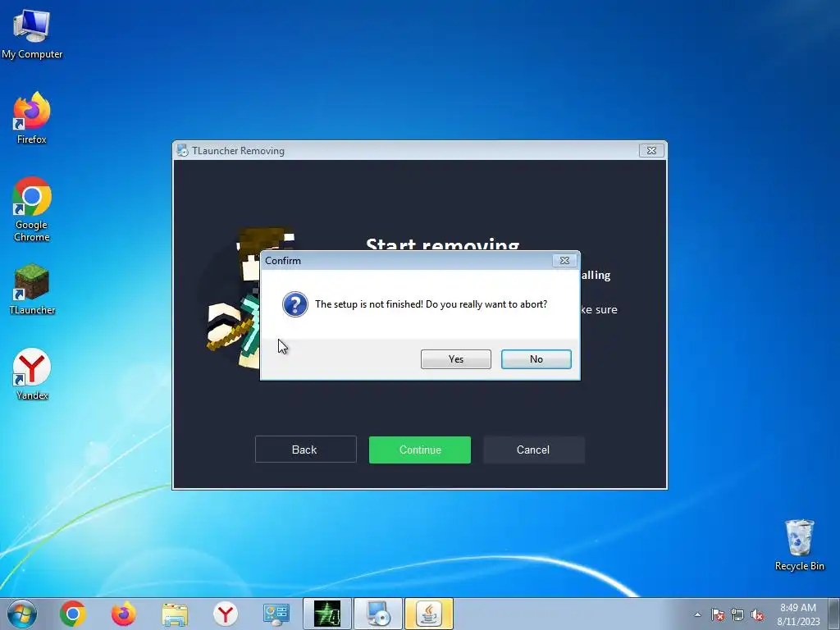Select the Yandex desktop shortcut
840x630 pixels.
tap(32, 374)
